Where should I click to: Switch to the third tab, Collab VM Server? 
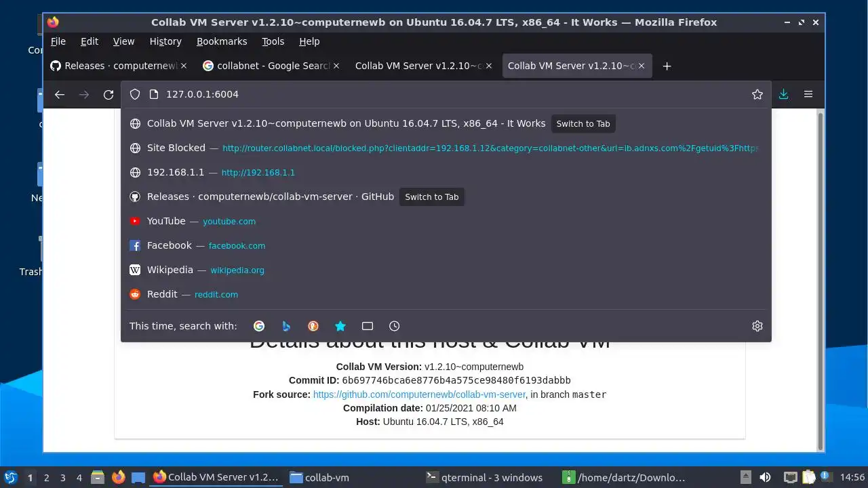[x=425, y=66]
